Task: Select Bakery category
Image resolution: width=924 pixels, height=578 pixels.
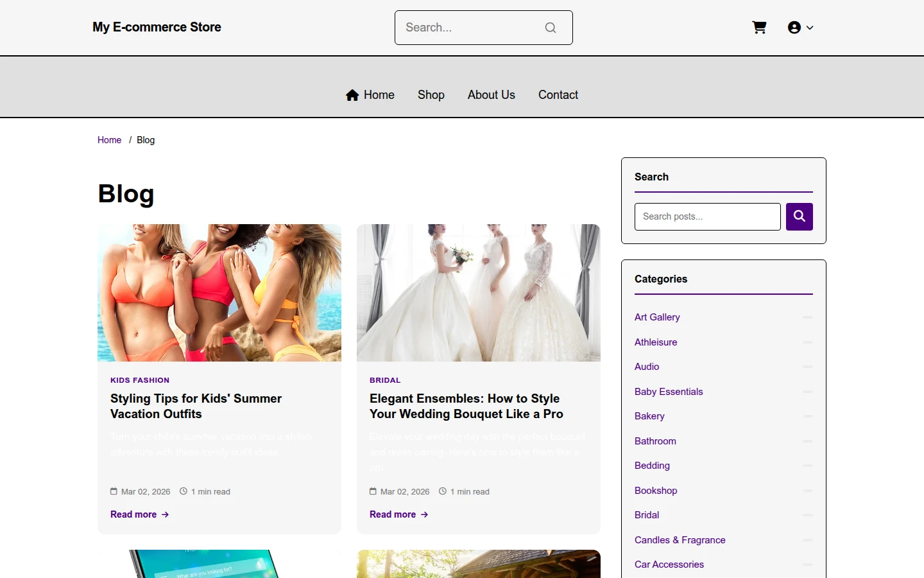Action: (649, 416)
